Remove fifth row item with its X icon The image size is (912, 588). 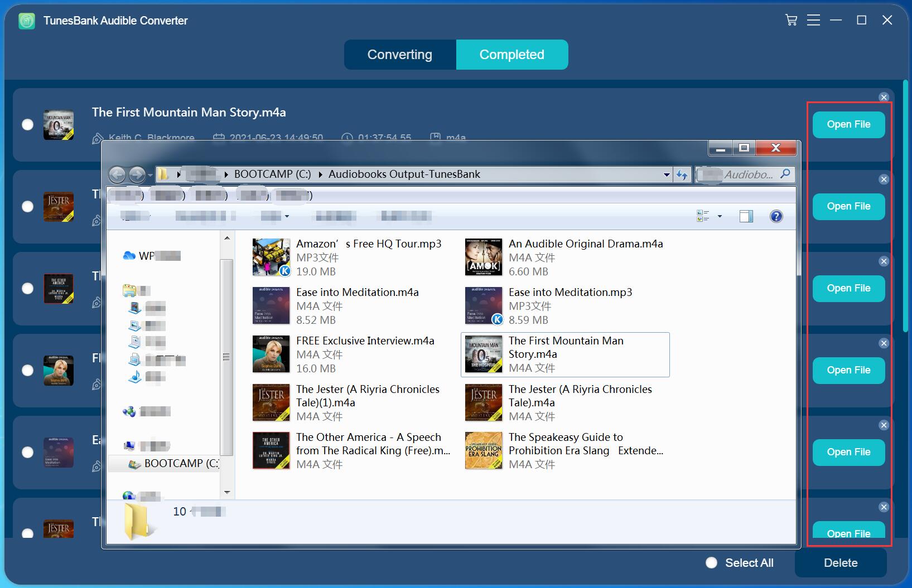(884, 425)
